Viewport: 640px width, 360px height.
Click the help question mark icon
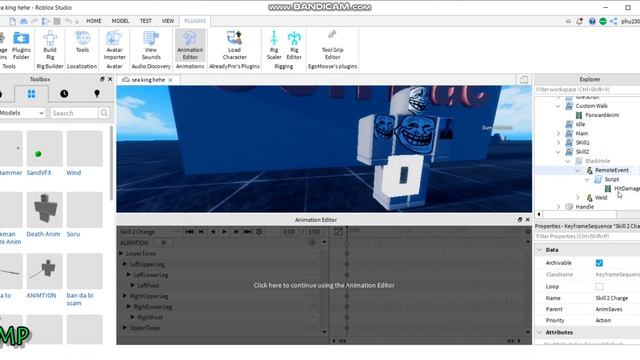[x=592, y=21]
